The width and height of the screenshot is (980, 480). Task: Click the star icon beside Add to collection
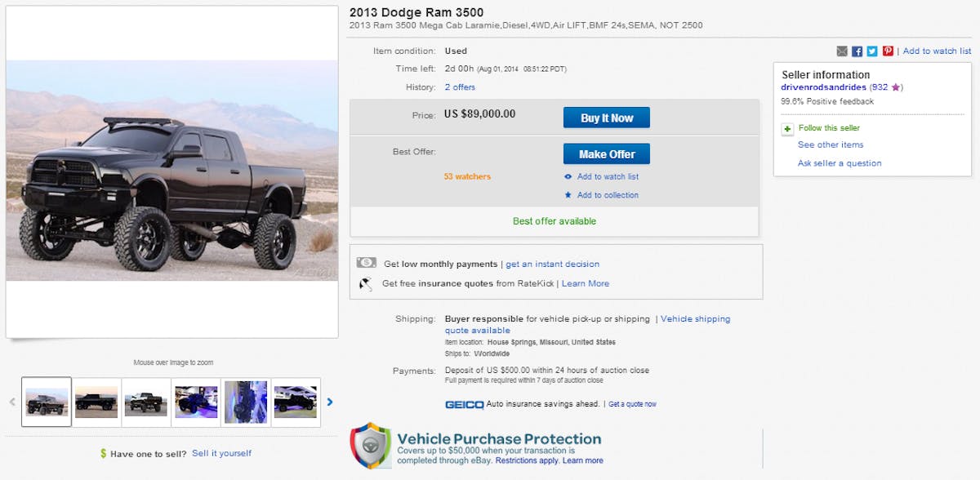click(x=568, y=195)
